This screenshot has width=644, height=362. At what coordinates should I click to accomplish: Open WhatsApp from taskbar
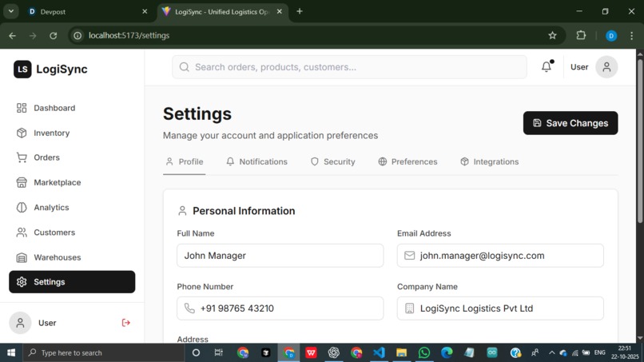[423, 352]
